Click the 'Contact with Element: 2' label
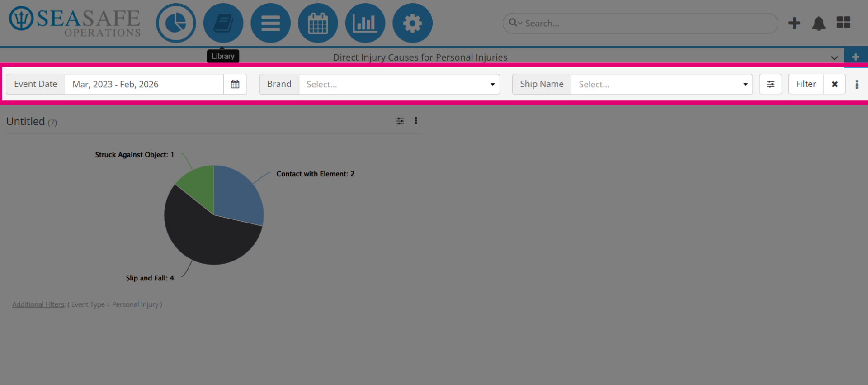Screen dimensions: 868x385 316,174
